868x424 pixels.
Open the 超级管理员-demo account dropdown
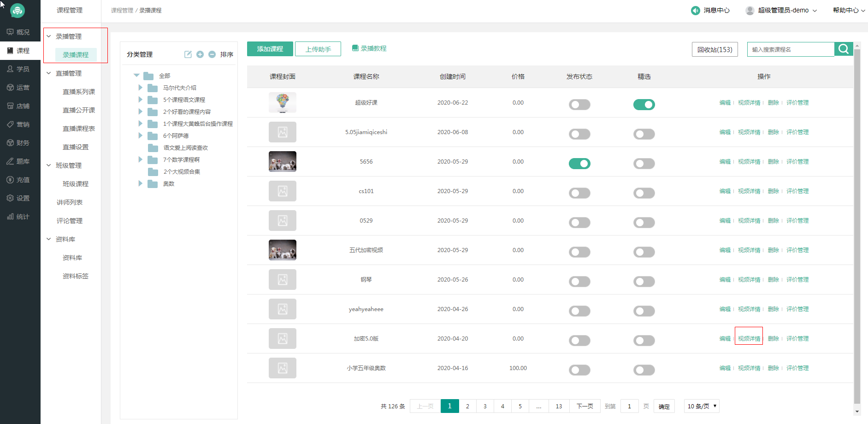pyautogui.click(x=782, y=10)
